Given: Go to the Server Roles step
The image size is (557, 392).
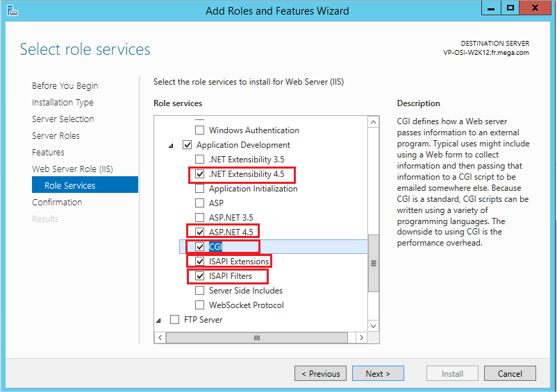Looking at the screenshot, I should (x=56, y=136).
